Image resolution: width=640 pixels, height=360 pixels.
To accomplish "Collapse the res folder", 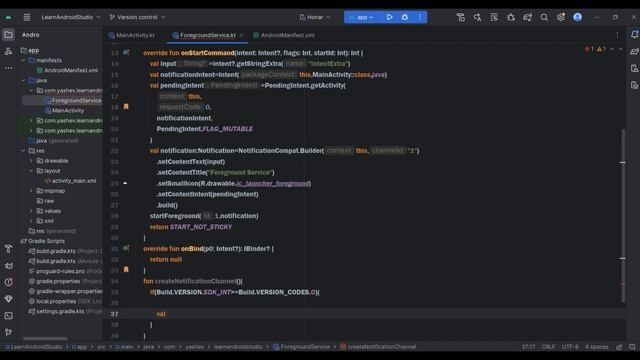I will [x=23, y=151].
